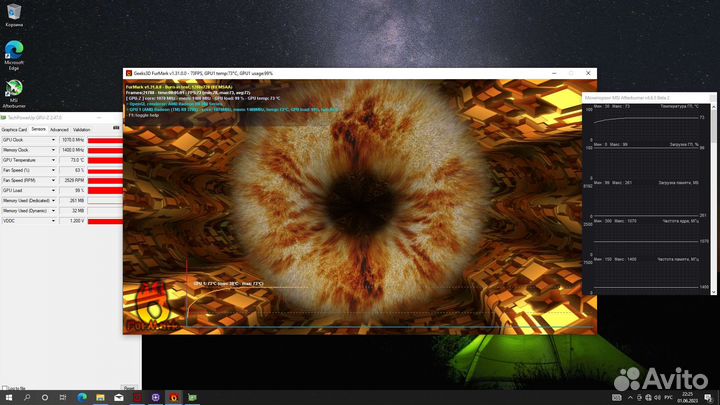The height and width of the screenshot is (405, 720).
Task: Open the VDDC sensor dropdown
Action: (x=56, y=221)
